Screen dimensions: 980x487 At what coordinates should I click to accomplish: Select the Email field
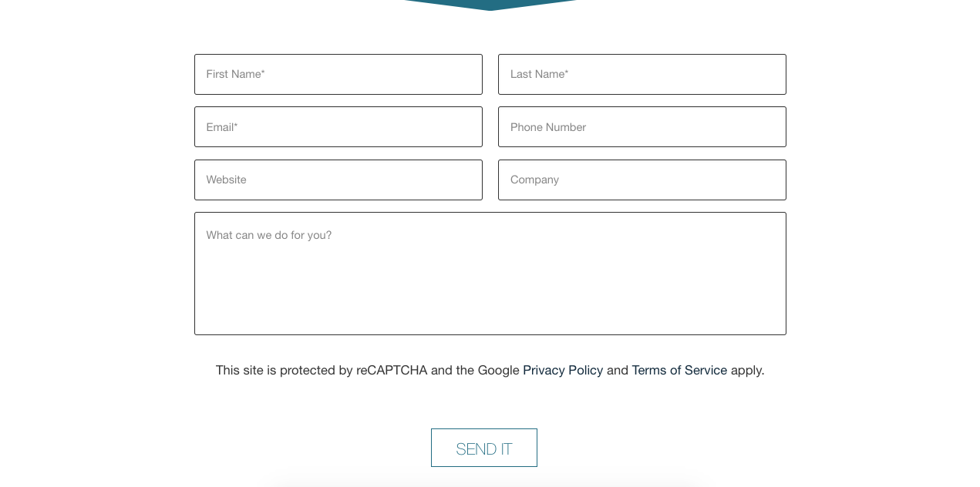[x=338, y=127]
